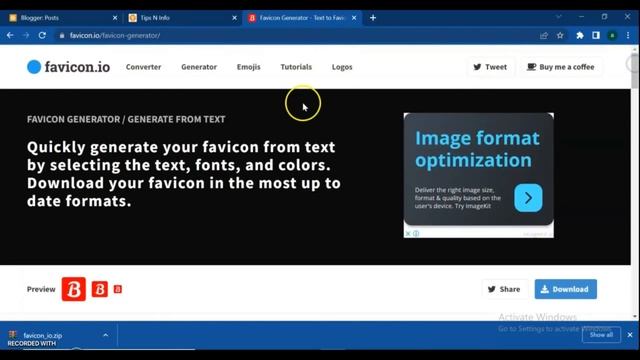Click the address bar URL favicon.io/favicon-generator/

coord(115,36)
